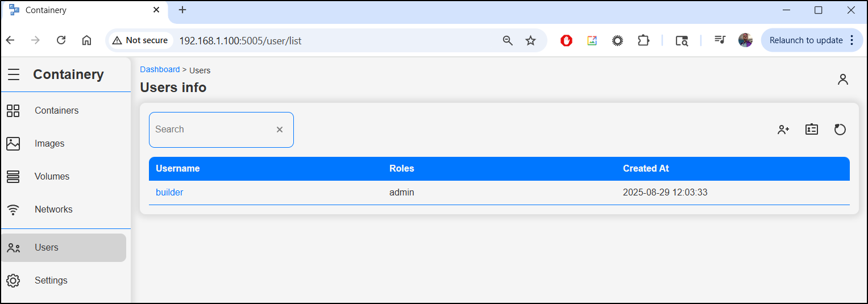
Task: Click Relaunch to update button
Action: (812, 40)
